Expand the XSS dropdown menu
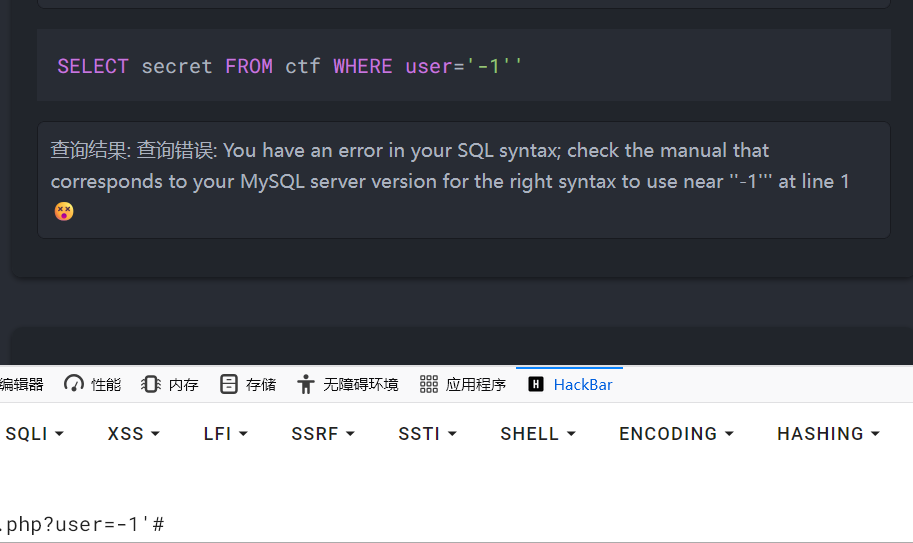 [x=133, y=434]
